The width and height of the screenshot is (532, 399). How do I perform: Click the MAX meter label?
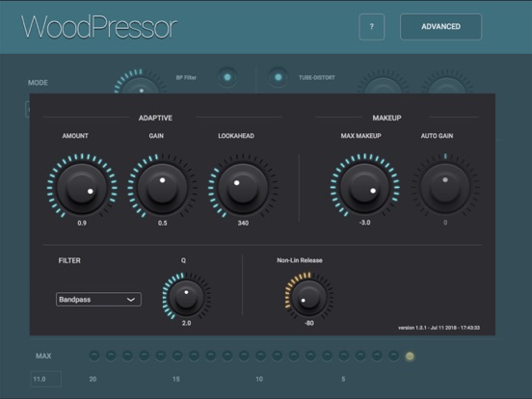coord(43,356)
